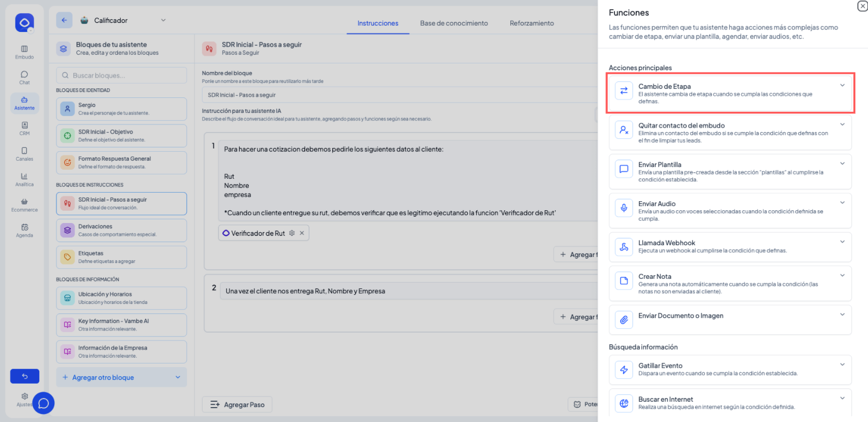
Task: Open the Embudo section in sidebar
Action: tap(24, 52)
